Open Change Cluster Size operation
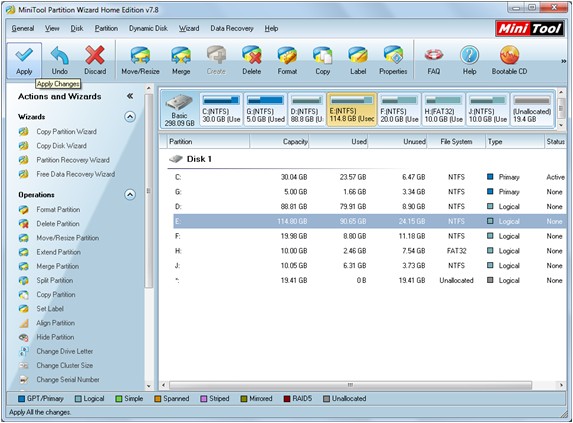 point(64,366)
